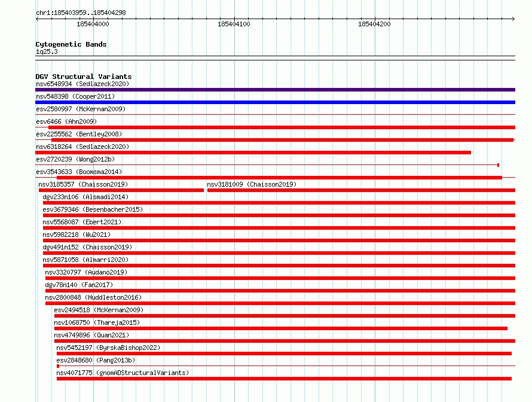Click the red bar under nsv3181009
532x402 pixels.
pos(361,190)
